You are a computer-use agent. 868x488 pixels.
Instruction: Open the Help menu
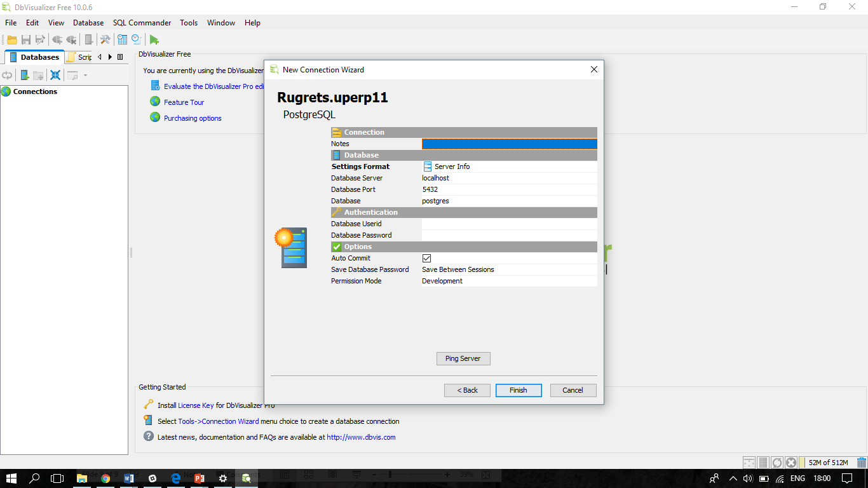[x=252, y=23]
